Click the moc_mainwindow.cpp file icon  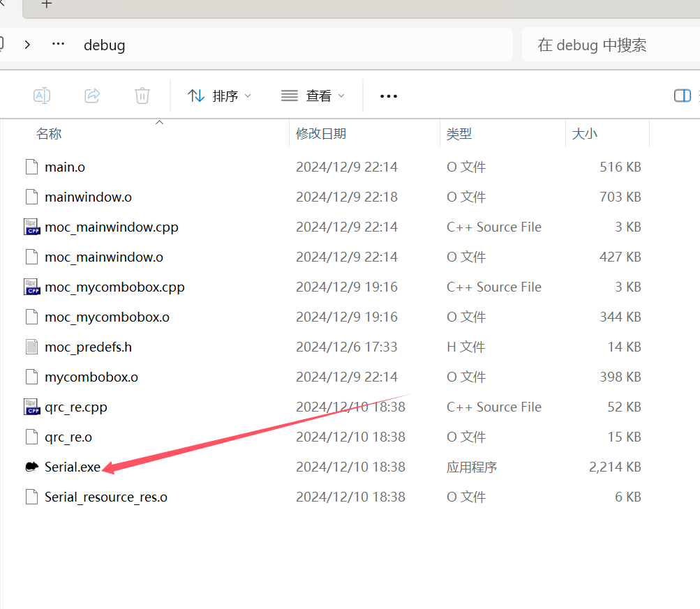click(31, 227)
